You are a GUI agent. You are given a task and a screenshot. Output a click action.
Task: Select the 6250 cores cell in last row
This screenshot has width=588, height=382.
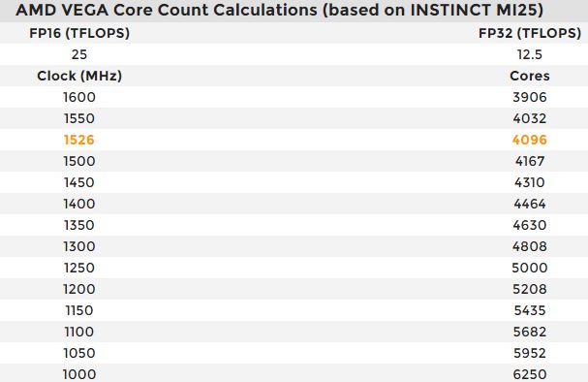point(530,374)
